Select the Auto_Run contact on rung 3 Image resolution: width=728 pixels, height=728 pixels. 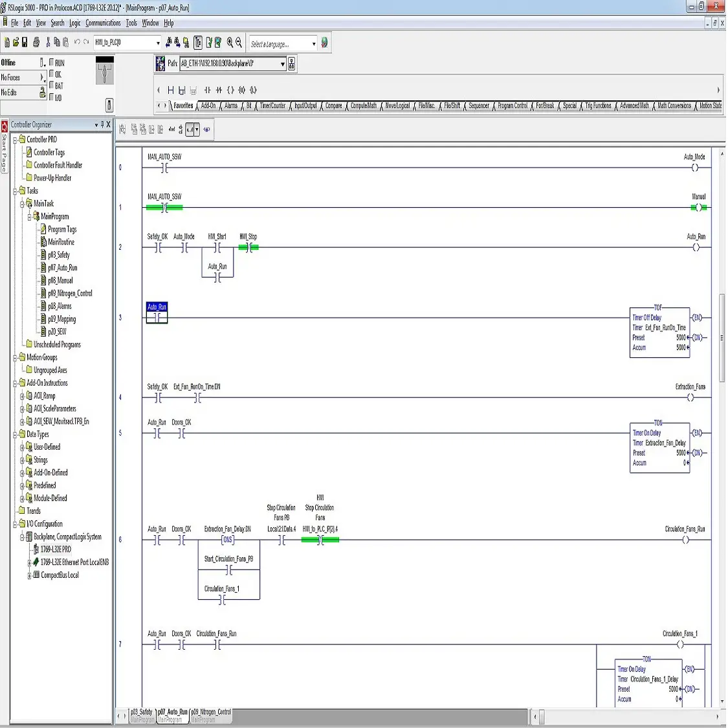157,313
